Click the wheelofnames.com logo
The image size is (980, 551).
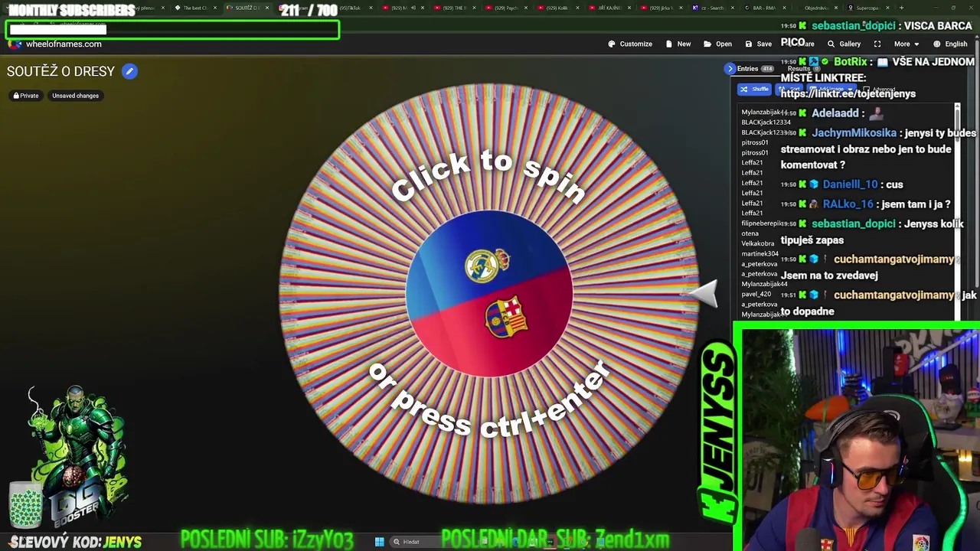pyautogui.click(x=55, y=44)
